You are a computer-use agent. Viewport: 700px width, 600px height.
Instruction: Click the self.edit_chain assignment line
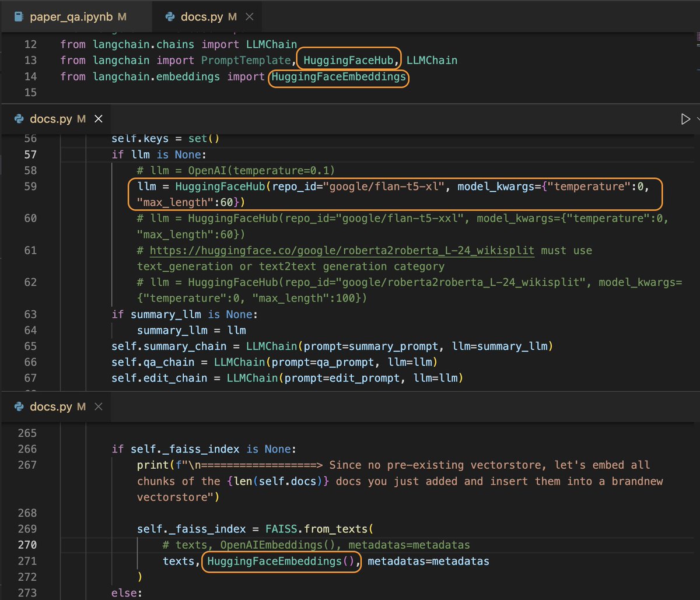288,378
